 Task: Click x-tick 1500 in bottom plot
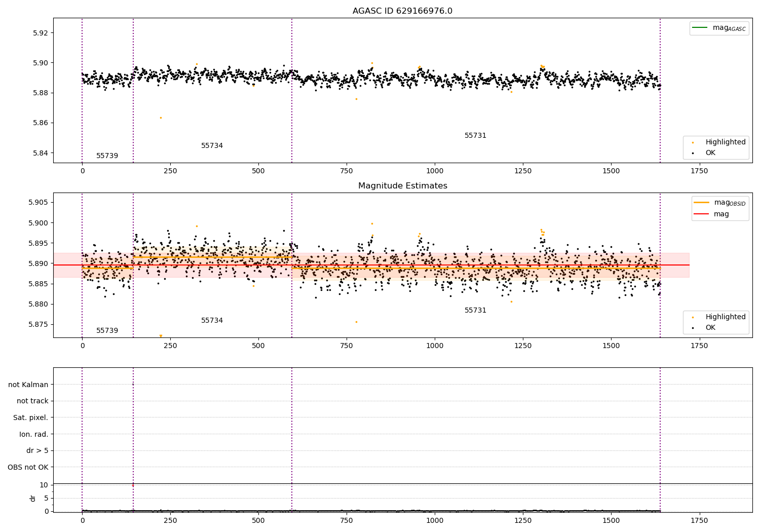pyautogui.click(x=611, y=520)
